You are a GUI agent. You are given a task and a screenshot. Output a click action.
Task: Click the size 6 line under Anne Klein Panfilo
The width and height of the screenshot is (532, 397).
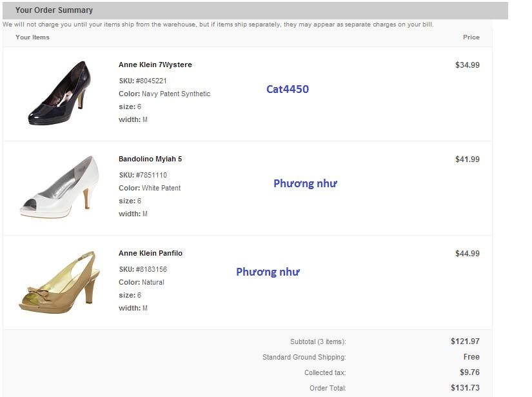130,295
